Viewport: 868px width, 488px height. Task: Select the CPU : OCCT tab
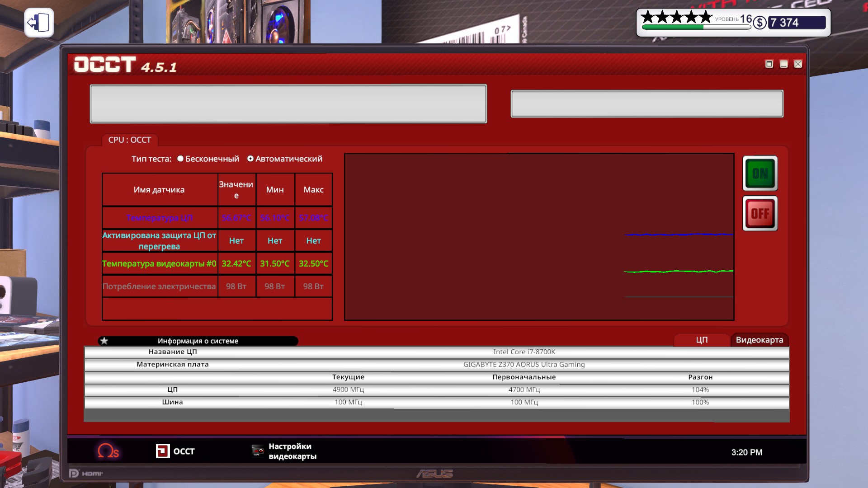[129, 140]
